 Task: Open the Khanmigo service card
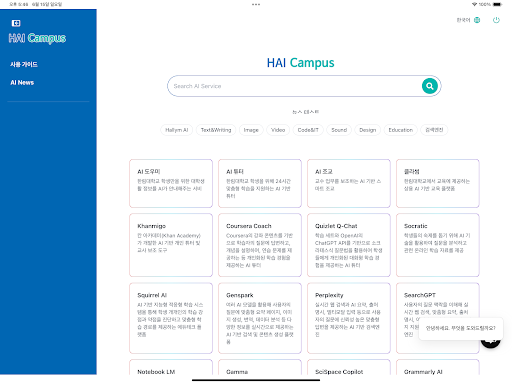tap(171, 245)
